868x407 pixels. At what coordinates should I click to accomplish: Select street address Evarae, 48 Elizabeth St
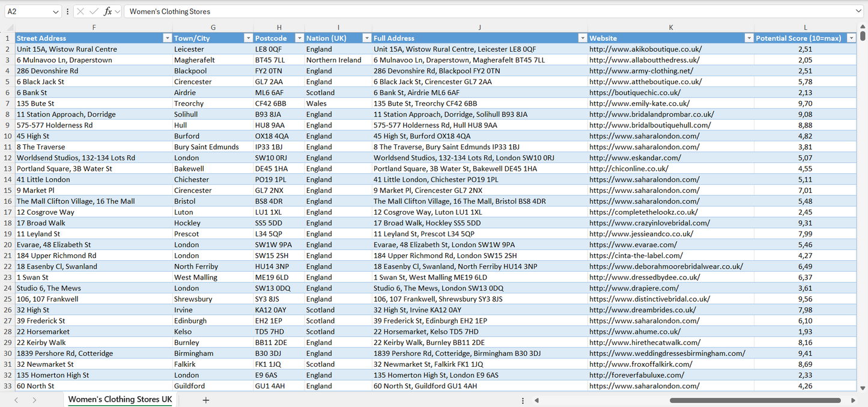[x=94, y=245]
